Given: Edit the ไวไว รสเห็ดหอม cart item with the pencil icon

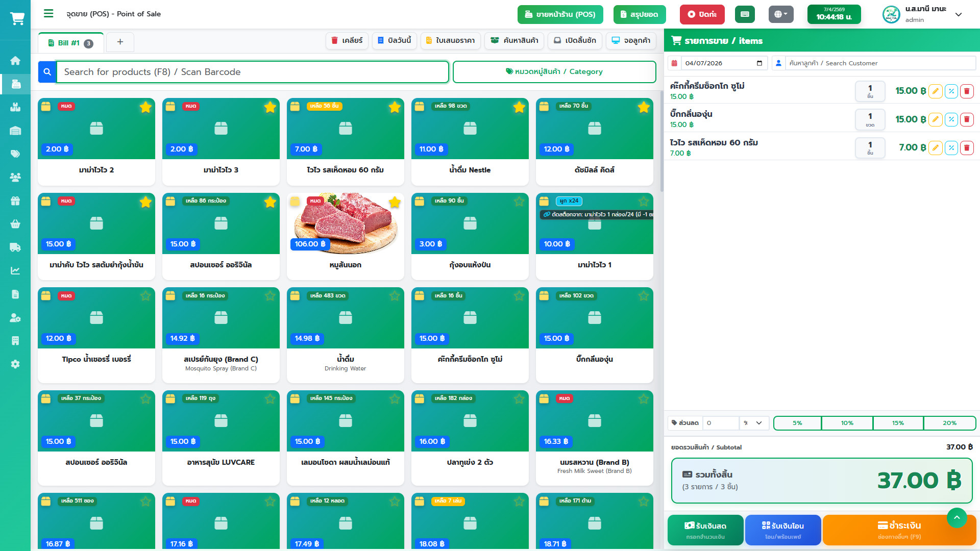Looking at the screenshot, I should click(x=935, y=148).
